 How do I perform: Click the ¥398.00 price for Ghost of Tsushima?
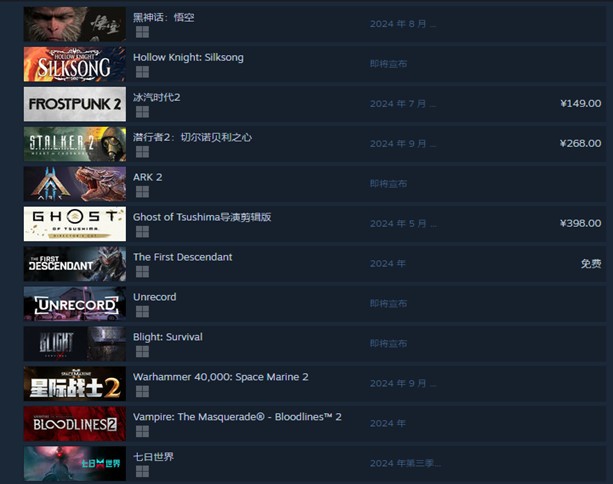581,223
